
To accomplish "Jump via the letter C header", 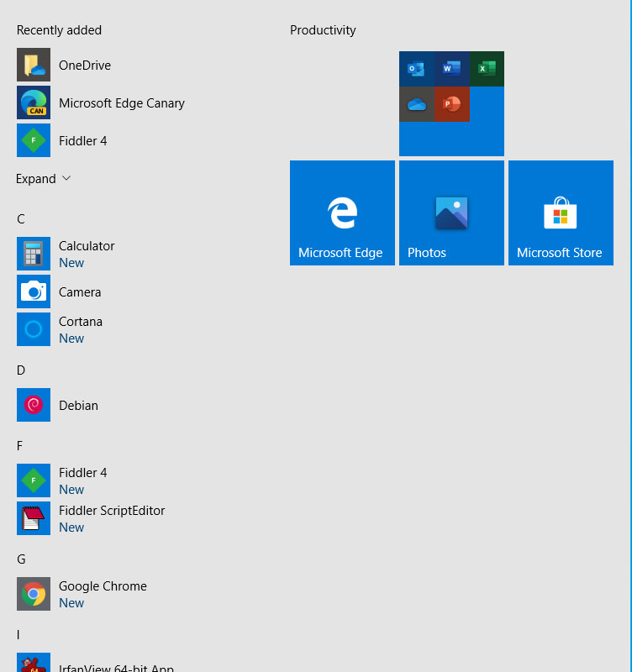I will point(20,219).
